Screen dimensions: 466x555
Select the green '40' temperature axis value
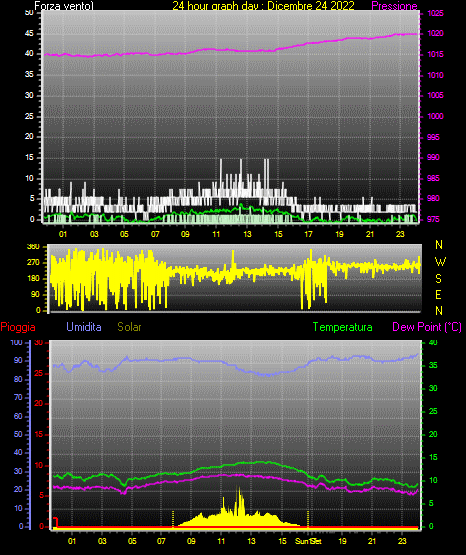coord(433,343)
